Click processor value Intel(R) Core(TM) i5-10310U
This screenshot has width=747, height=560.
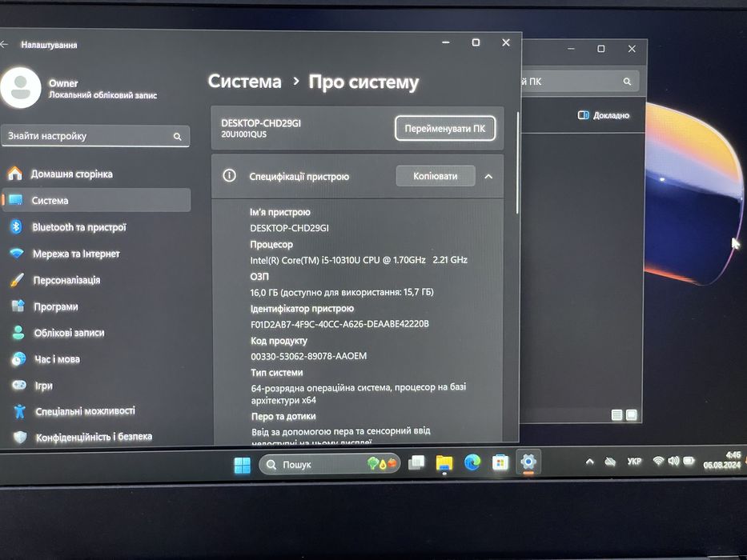tap(359, 260)
